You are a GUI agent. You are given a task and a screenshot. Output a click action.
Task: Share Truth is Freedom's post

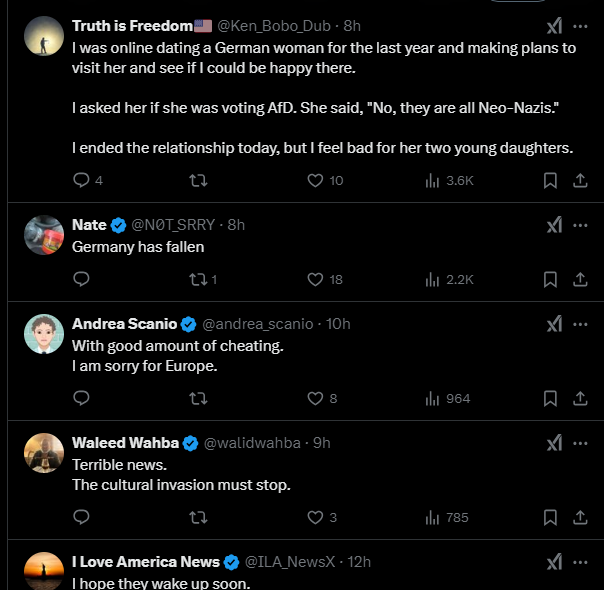[x=580, y=180]
